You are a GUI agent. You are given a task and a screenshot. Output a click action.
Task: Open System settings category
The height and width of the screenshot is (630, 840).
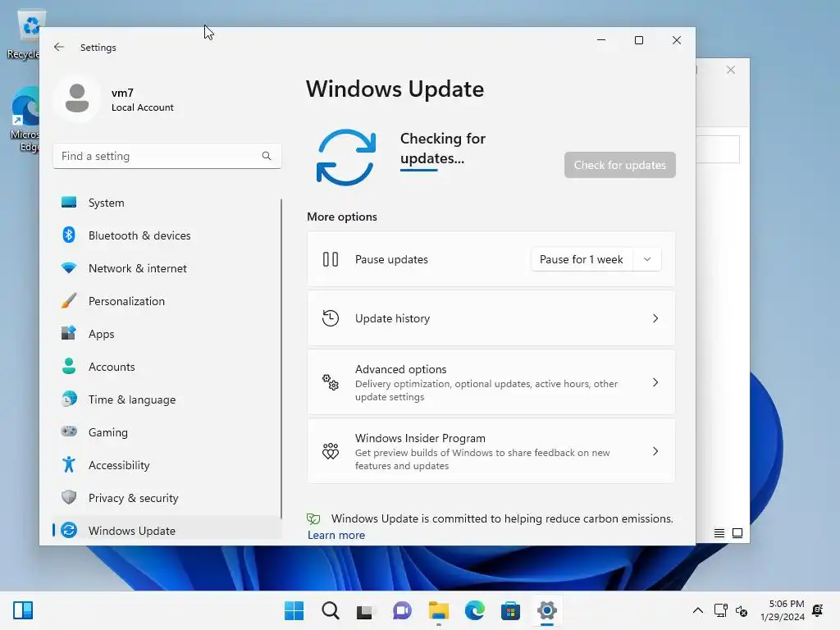167,203
